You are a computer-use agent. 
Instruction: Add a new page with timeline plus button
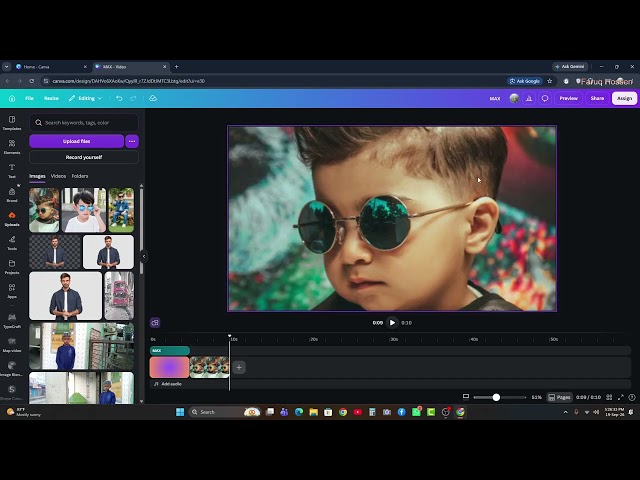(x=239, y=367)
